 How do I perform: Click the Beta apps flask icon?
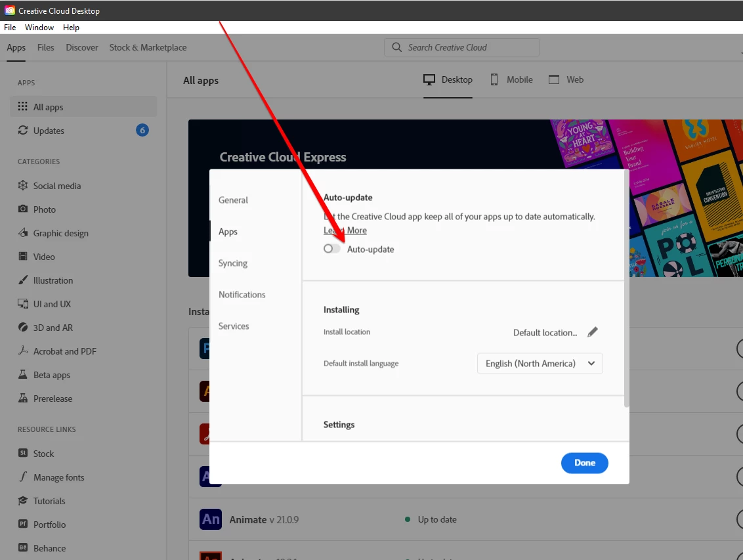[x=22, y=374]
